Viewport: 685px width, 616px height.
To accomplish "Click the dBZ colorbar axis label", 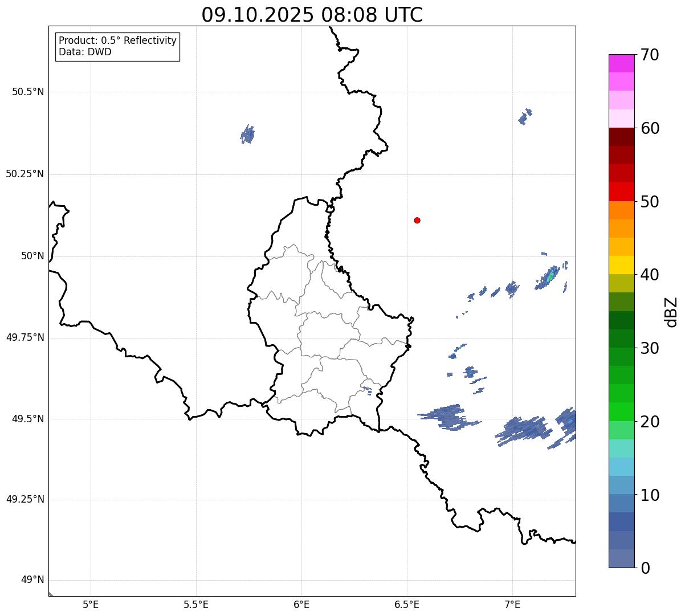I will (x=671, y=312).
